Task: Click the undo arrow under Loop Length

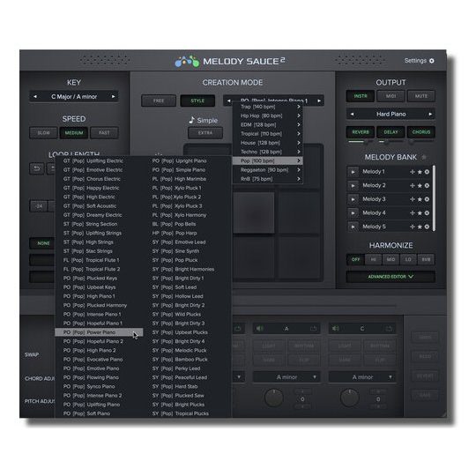Action: [x=37, y=168]
